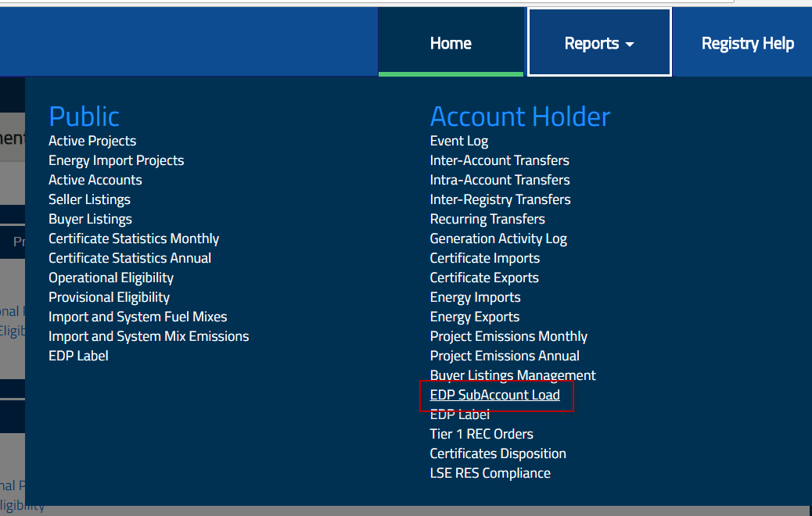View Generation Activity Log

point(498,238)
